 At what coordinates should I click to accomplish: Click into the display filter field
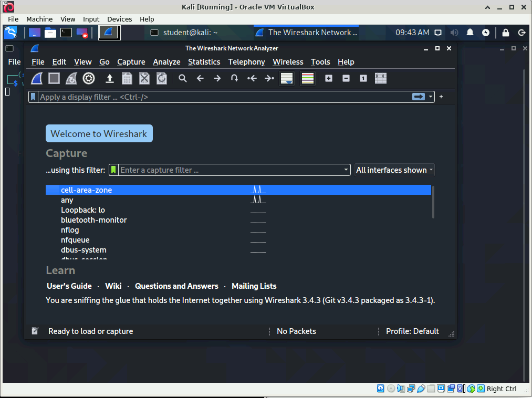[x=224, y=97]
